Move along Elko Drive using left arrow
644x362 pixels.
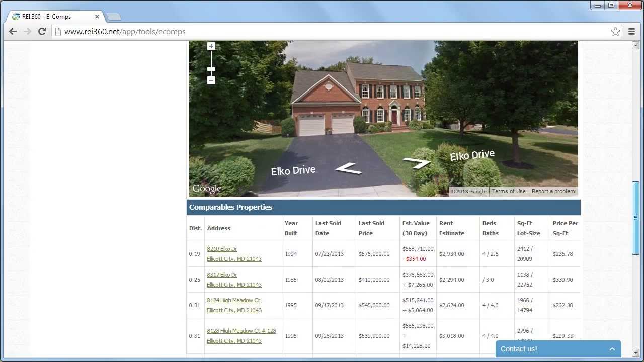pyautogui.click(x=349, y=168)
